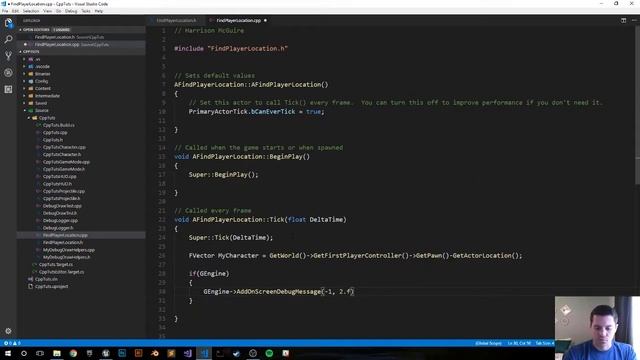Open DebugLogger.h file
Viewport: 640px width, 360px height.
click(58, 228)
